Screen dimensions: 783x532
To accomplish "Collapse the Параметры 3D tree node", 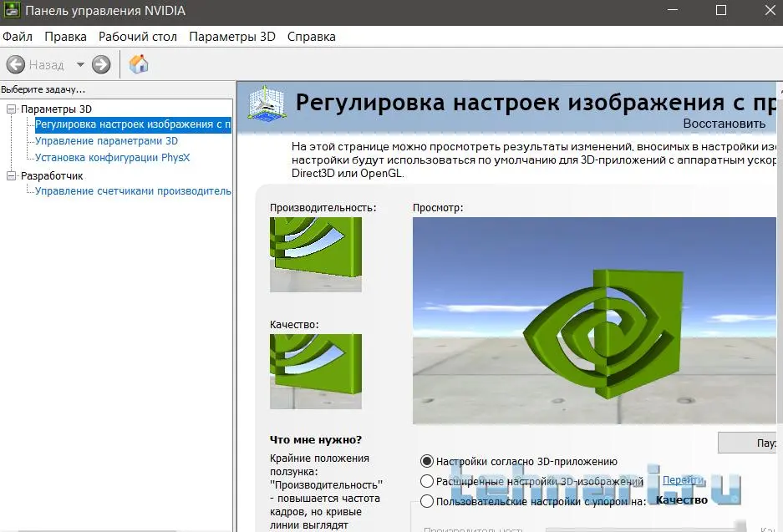I will click(x=11, y=109).
